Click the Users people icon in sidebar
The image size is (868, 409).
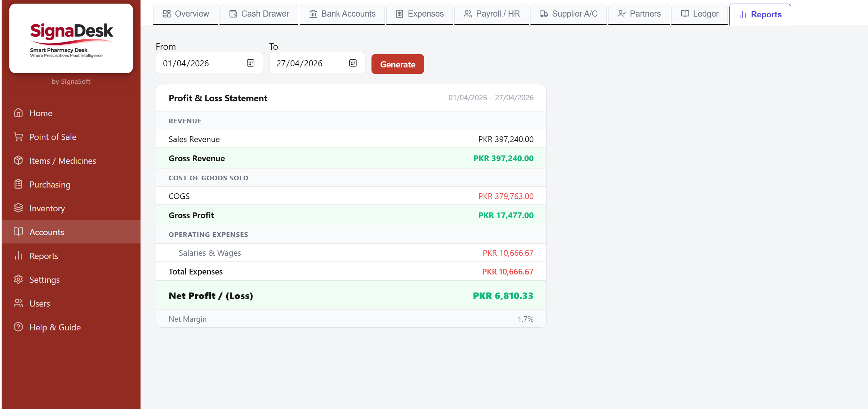click(x=18, y=303)
